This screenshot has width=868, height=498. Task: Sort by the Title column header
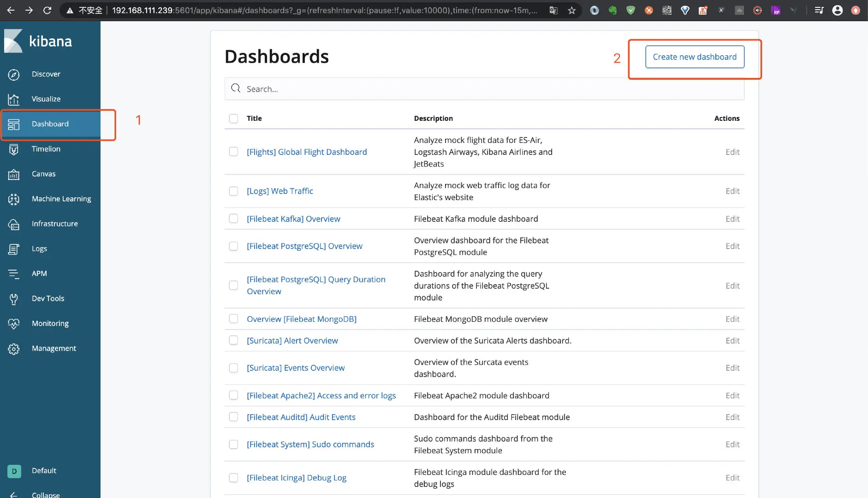pyautogui.click(x=254, y=119)
